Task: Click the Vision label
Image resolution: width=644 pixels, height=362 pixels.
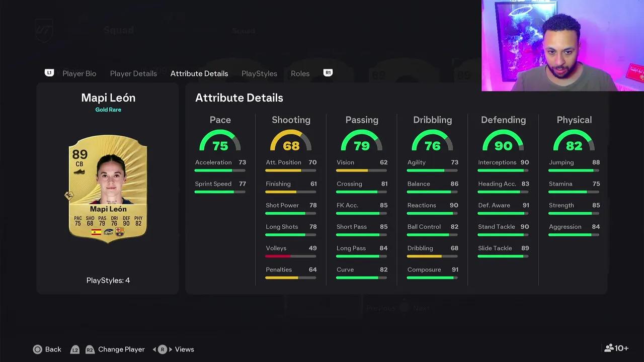Action: pos(345,162)
